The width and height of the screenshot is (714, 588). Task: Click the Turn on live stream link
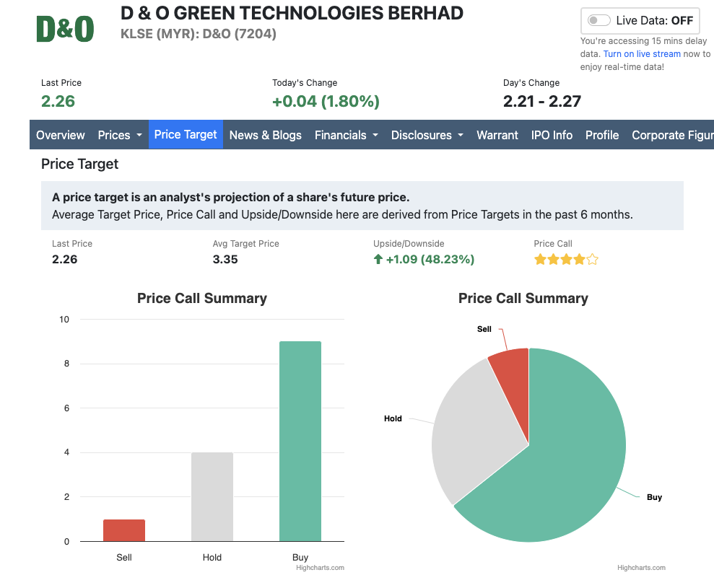click(x=642, y=53)
